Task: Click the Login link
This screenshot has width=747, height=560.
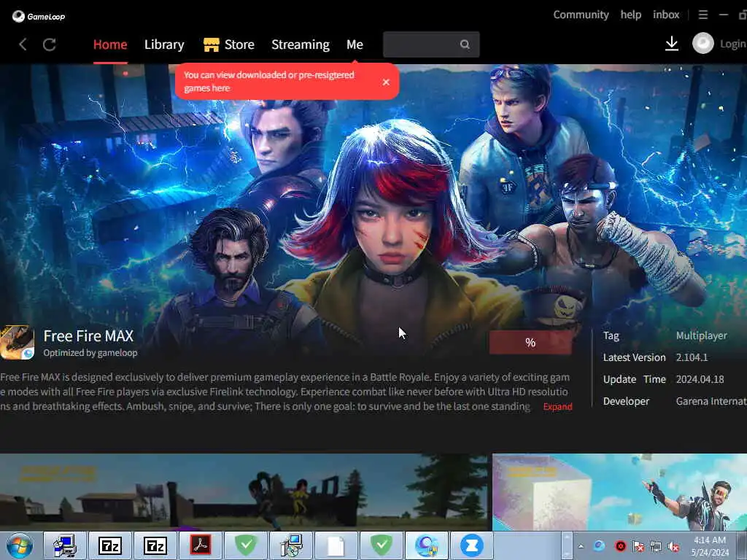Action: click(x=732, y=44)
